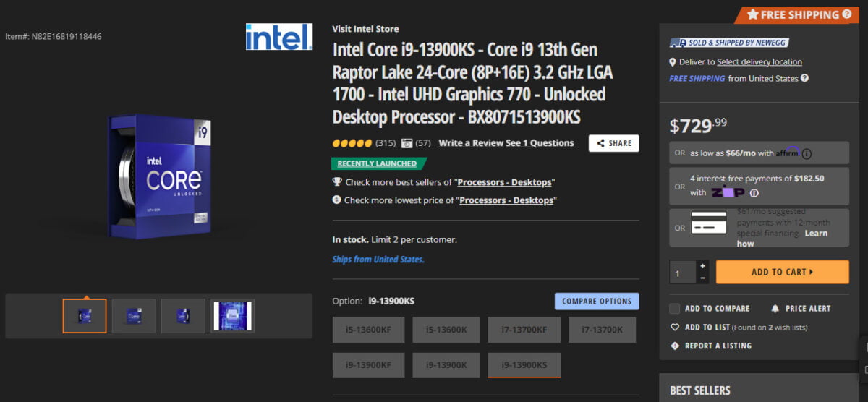Click the report a listing diamond icon
The width and height of the screenshot is (868, 402).
(675, 346)
